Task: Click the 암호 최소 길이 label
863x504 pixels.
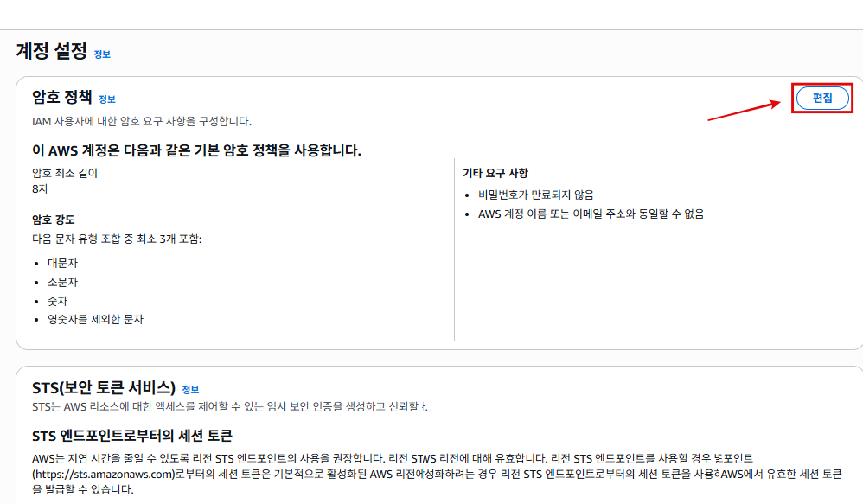Action: click(65, 173)
